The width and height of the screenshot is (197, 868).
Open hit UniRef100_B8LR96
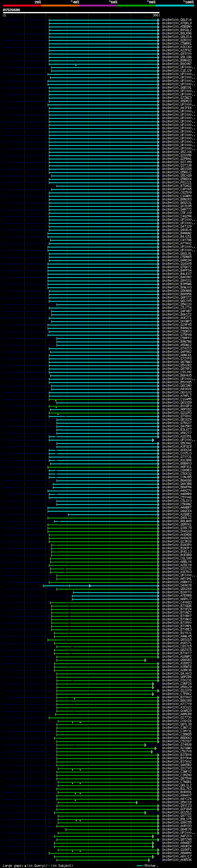click(x=177, y=33)
